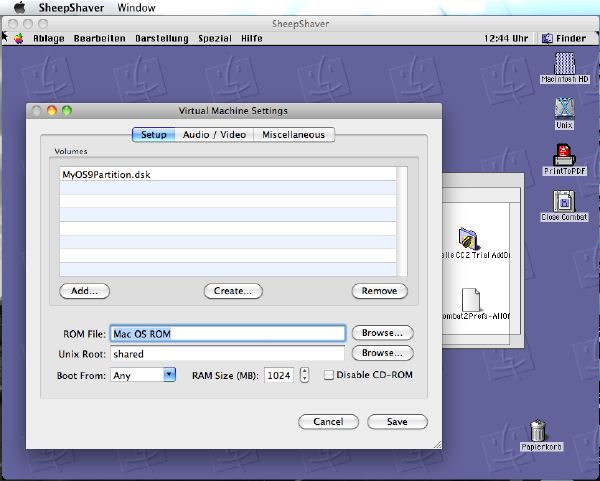Toggle the Disable CD-ROM checkbox
Screen dimensions: 600x481
coord(328,375)
